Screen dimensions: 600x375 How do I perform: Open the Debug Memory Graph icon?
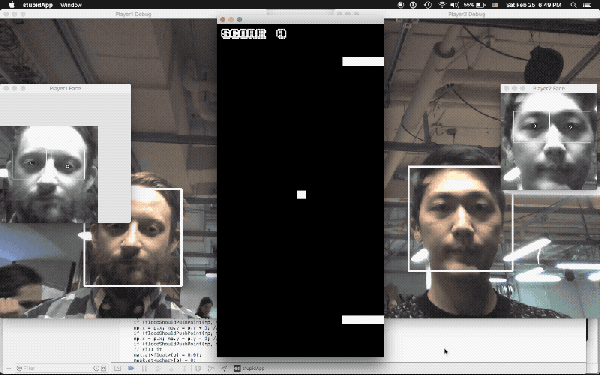(211, 368)
